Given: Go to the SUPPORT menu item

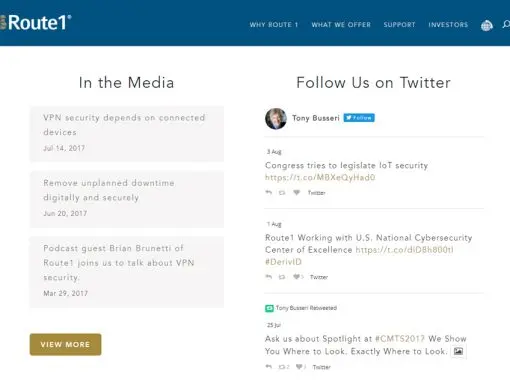Looking at the screenshot, I should pos(399,25).
